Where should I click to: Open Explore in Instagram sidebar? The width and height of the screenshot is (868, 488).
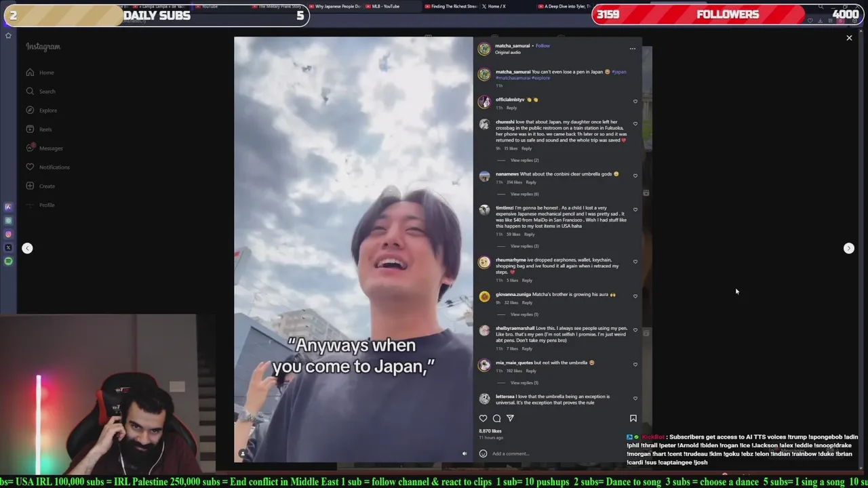tap(41, 110)
